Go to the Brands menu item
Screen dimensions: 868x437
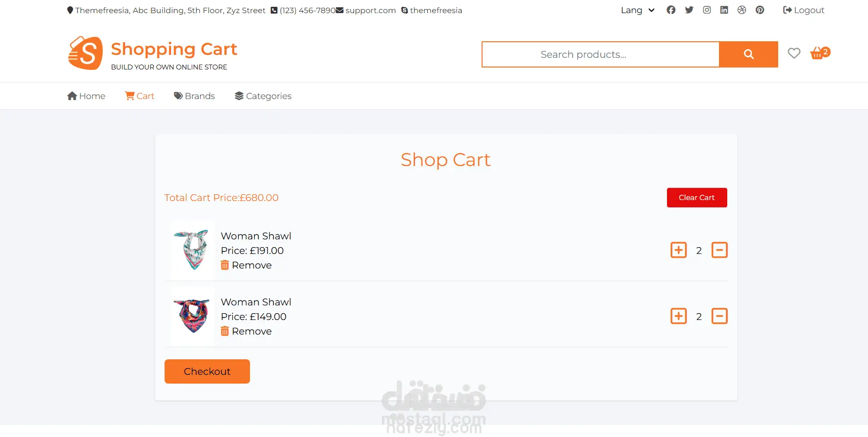pyautogui.click(x=194, y=96)
